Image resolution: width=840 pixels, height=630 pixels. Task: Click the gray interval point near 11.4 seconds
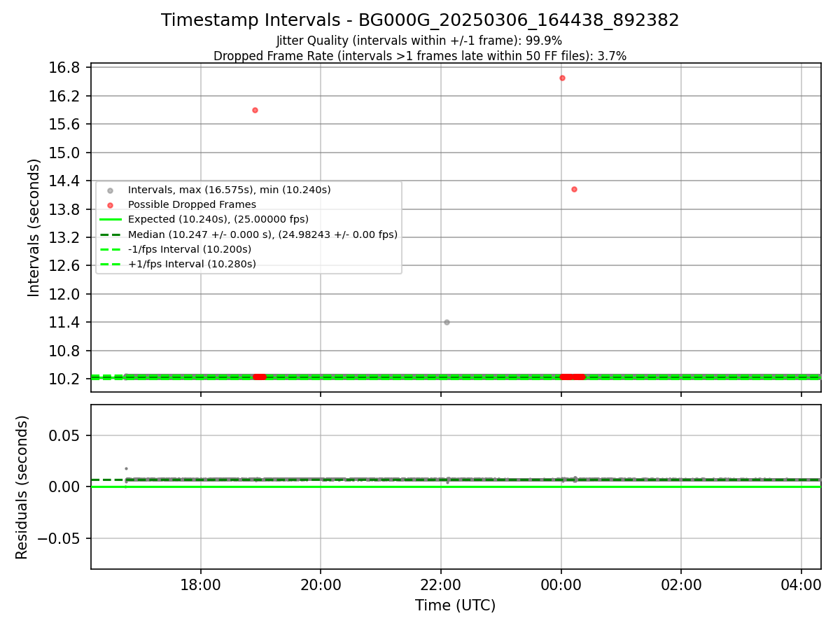[447, 322]
